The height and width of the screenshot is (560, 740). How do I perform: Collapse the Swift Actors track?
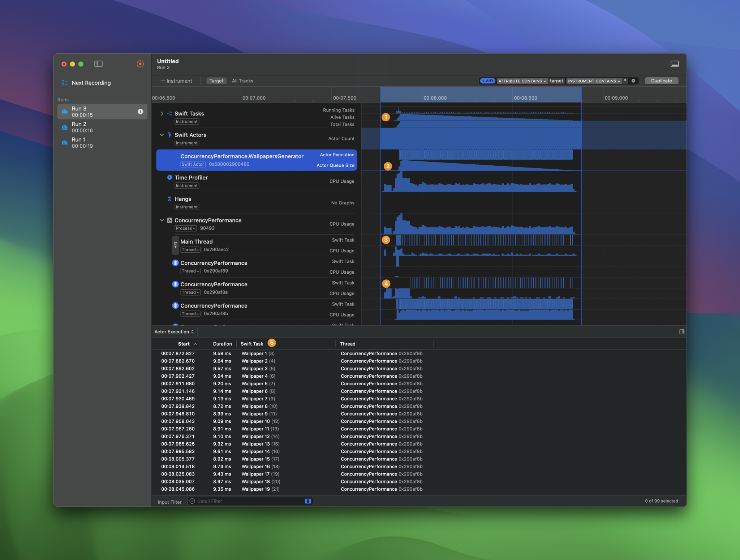pyautogui.click(x=162, y=135)
